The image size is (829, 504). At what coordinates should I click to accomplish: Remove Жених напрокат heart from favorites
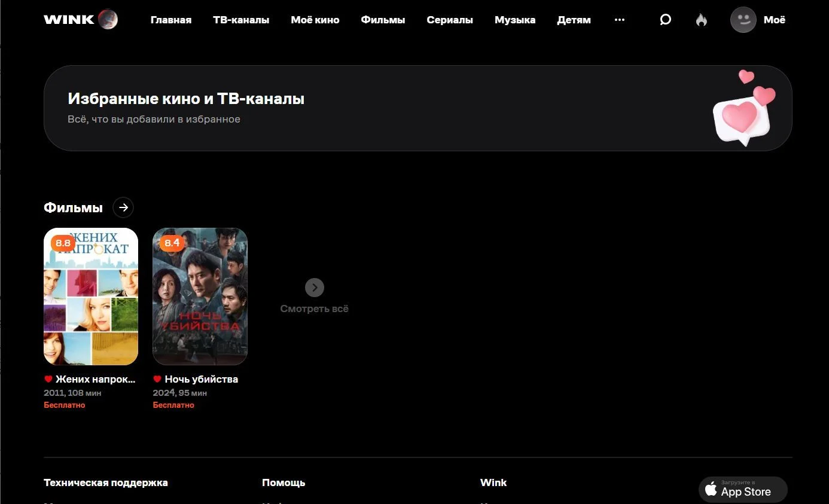pyautogui.click(x=48, y=379)
